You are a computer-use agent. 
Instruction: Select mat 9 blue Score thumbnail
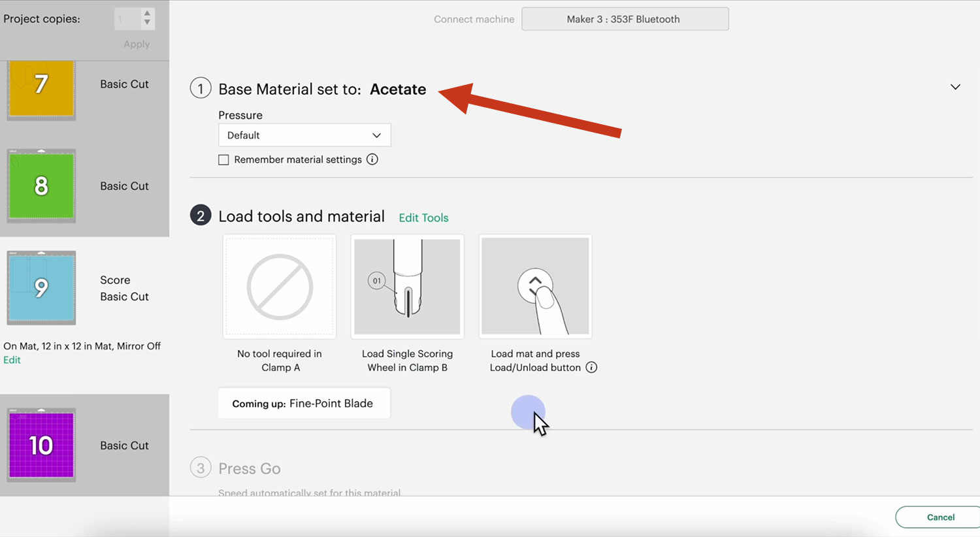tap(41, 287)
